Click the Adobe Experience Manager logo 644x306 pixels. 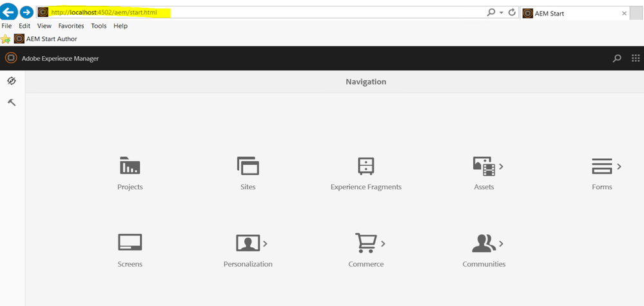[11, 58]
